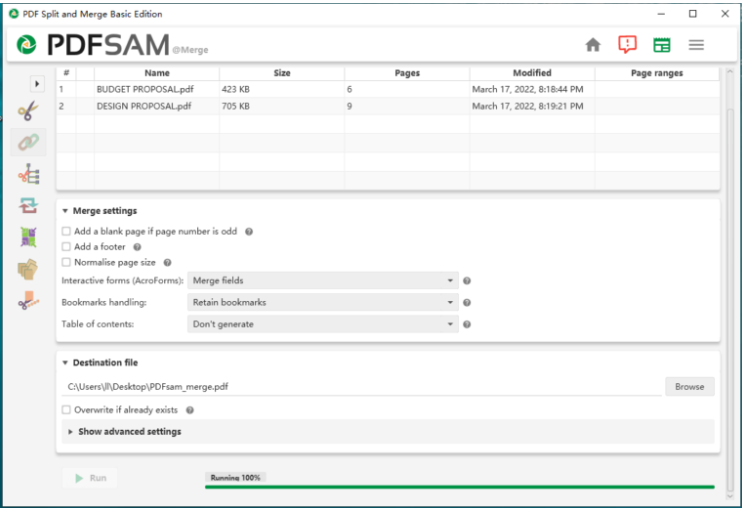742x508 pixels.
Task: Show help for Bookmarks handling setting
Action: (x=467, y=303)
